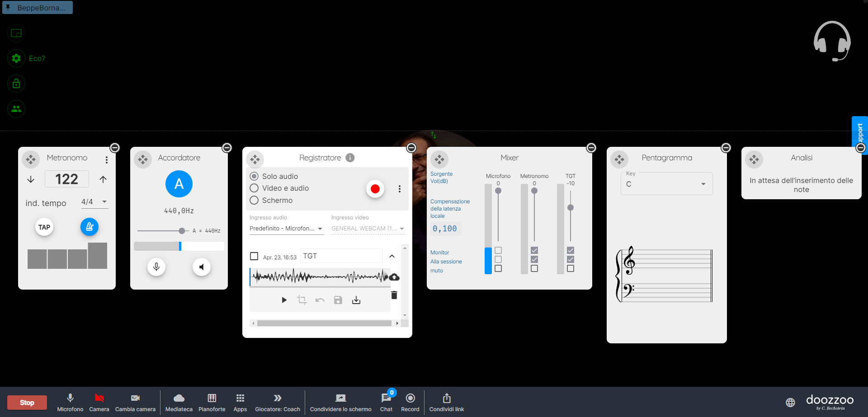Open the Mediateca from the bottom bar
The width and height of the screenshot is (868, 417).
179,402
